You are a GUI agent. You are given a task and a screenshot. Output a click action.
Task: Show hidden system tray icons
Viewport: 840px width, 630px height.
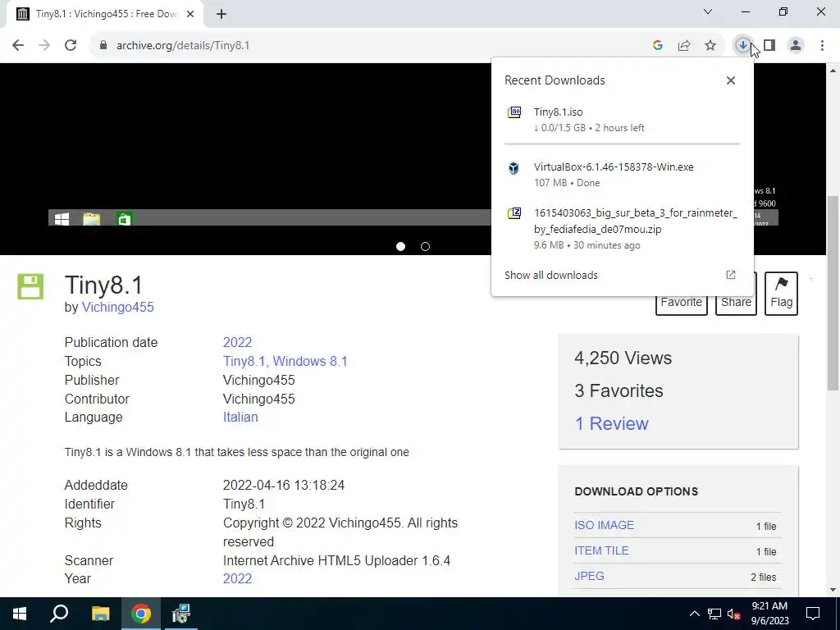pos(694,614)
